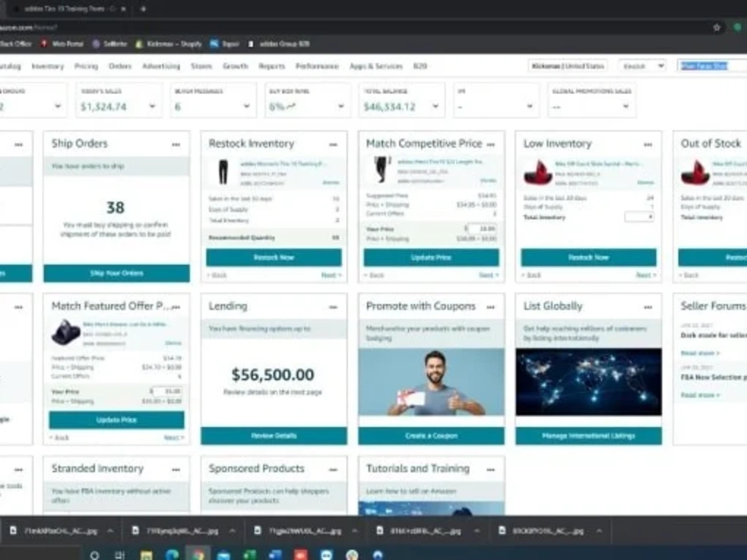The height and width of the screenshot is (560, 747).
Task: Open the Inventory menu
Action: coord(48,66)
